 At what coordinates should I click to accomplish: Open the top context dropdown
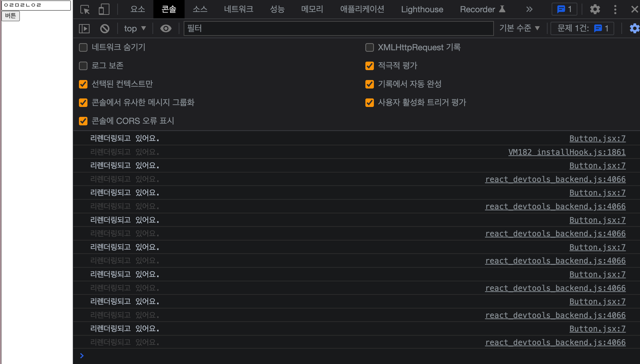pos(135,29)
